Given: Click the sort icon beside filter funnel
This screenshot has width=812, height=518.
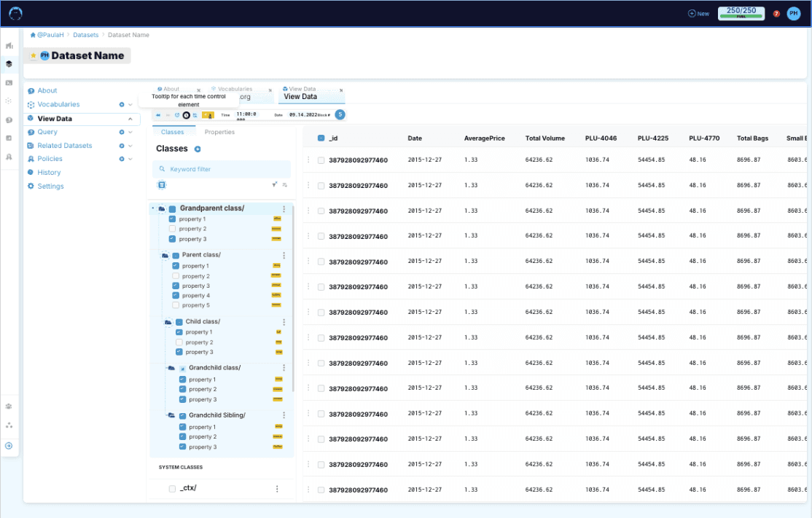Looking at the screenshot, I should 284,185.
